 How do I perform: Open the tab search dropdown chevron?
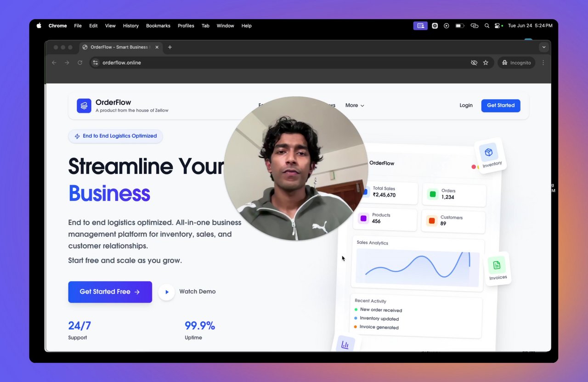tap(544, 47)
